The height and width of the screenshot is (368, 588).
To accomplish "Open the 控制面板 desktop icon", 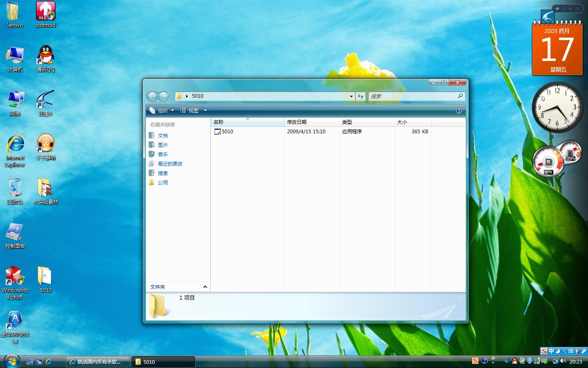I will 15,236.
